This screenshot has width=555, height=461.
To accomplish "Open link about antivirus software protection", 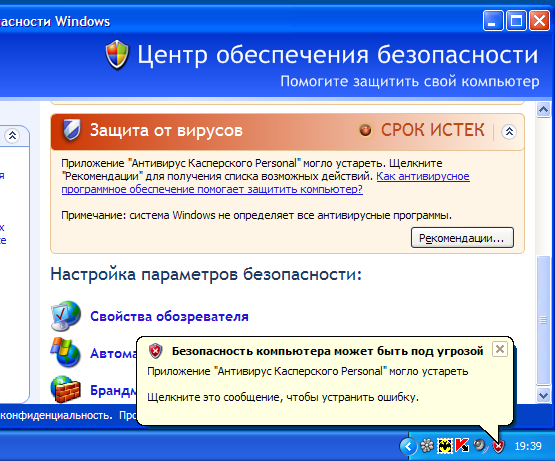I will 265,183.
